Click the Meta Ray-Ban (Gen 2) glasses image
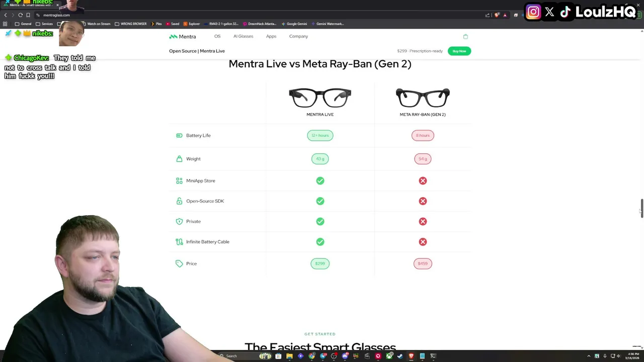Screen dimensions: 644x362 423,98
